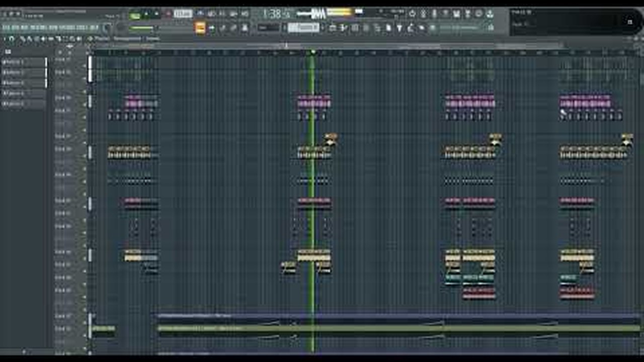The image size is (644, 362).
Task: Click the icon inside the hint panel
Action: pyautogui.click(x=630, y=22)
